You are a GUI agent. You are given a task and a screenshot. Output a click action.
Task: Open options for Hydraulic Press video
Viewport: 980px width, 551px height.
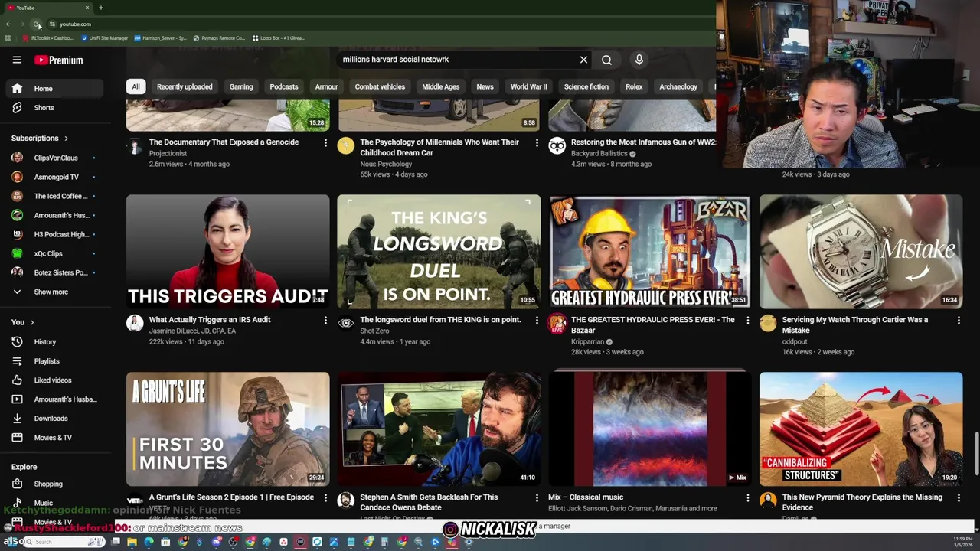[x=748, y=321]
